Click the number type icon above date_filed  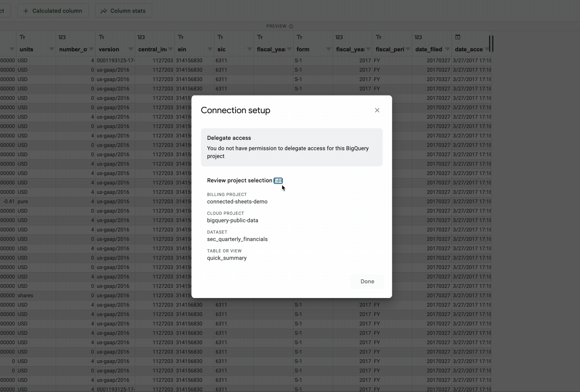pos(418,37)
